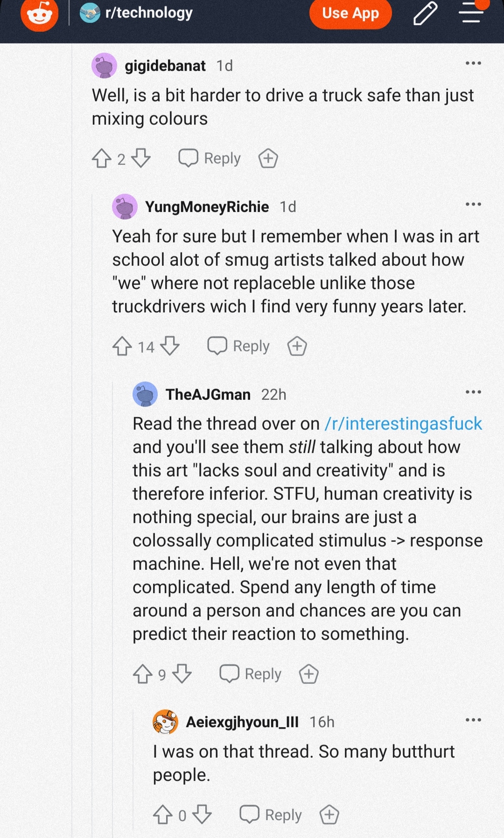Click the Use App button
This screenshot has height=838, width=504.
(350, 13)
